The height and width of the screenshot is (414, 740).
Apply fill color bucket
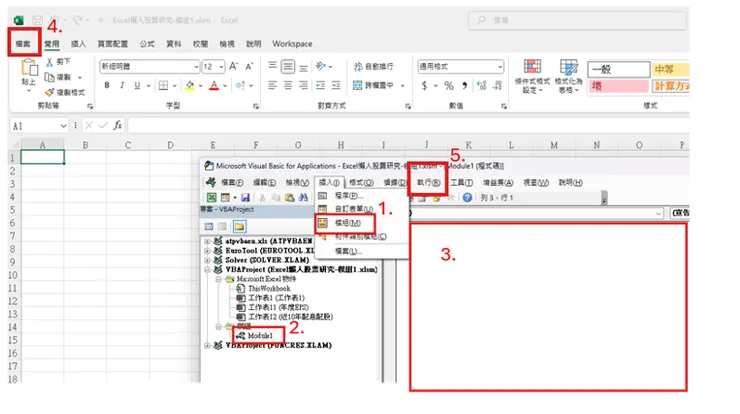tap(190, 85)
